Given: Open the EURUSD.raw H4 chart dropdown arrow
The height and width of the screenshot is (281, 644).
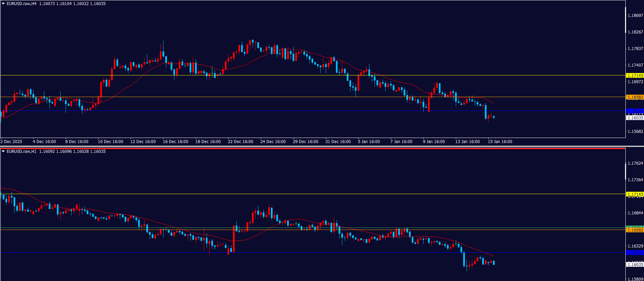Looking at the screenshot, I should (3, 4).
